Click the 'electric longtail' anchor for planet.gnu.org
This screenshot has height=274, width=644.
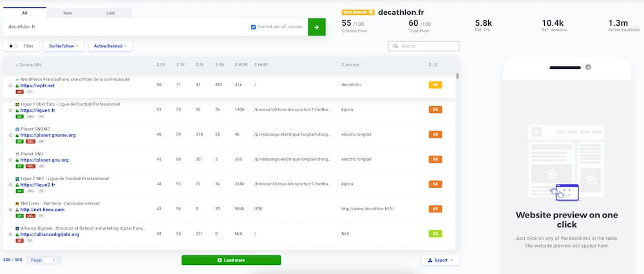(x=357, y=159)
